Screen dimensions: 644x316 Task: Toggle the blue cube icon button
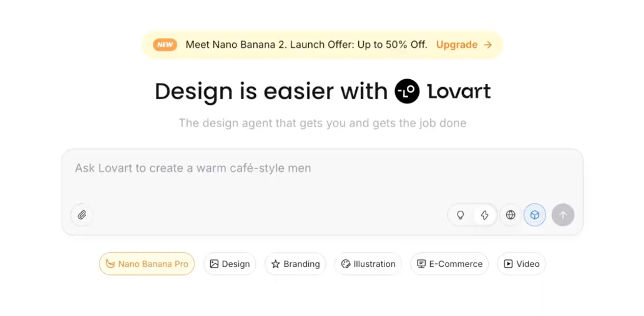tap(535, 215)
